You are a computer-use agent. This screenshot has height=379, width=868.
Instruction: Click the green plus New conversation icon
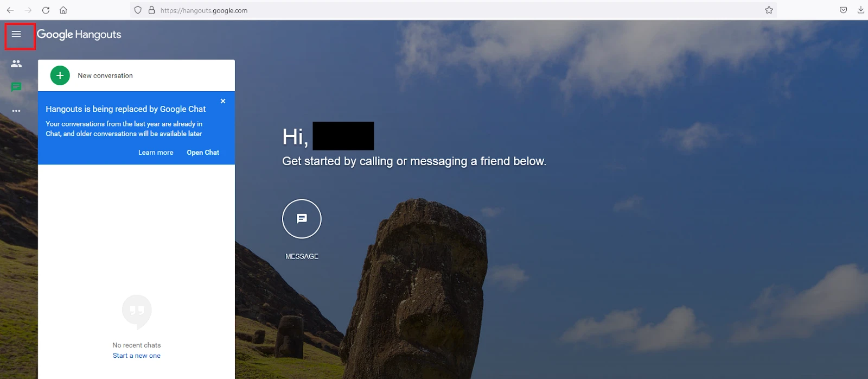tap(60, 75)
